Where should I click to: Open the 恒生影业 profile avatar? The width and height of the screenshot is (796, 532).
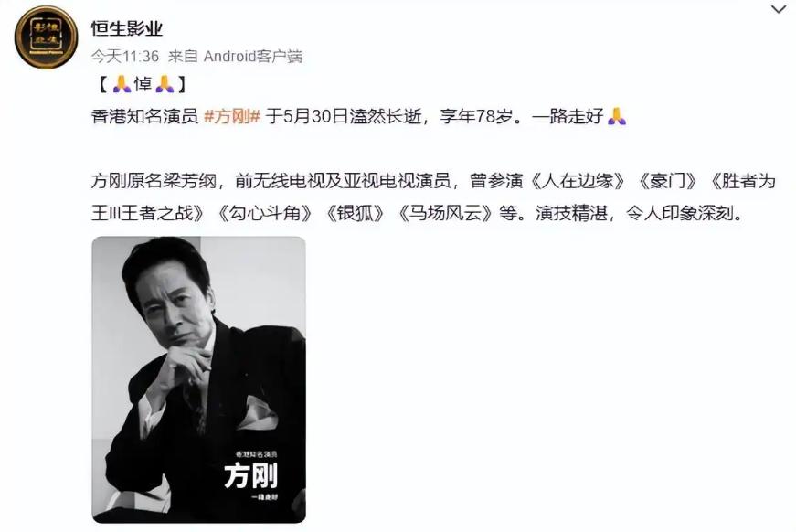47,37
